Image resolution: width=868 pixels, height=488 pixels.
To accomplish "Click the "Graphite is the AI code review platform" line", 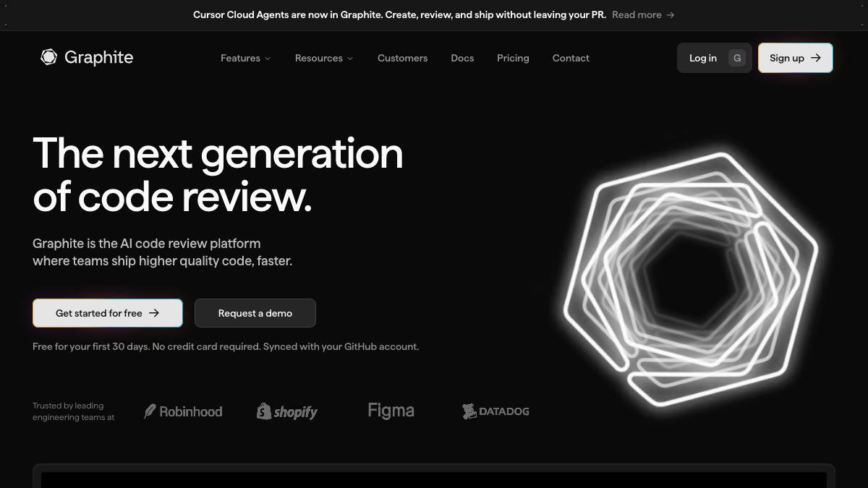I will (x=147, y=244).
